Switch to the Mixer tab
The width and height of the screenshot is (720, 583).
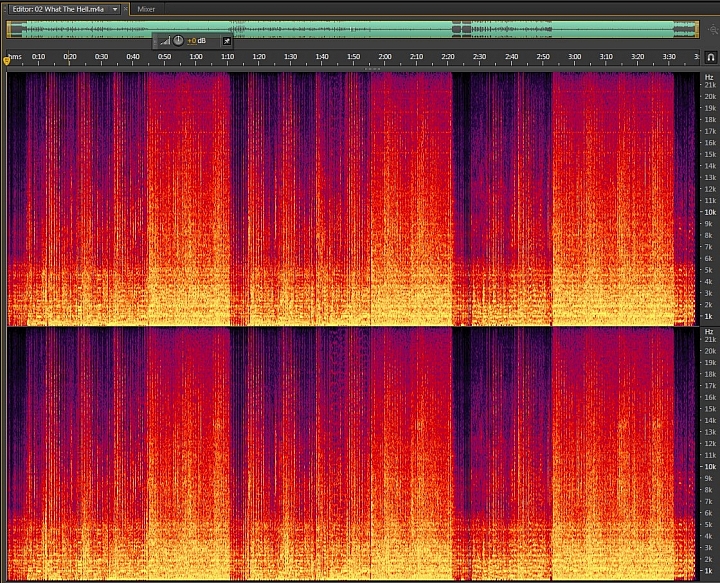[146, 9]
